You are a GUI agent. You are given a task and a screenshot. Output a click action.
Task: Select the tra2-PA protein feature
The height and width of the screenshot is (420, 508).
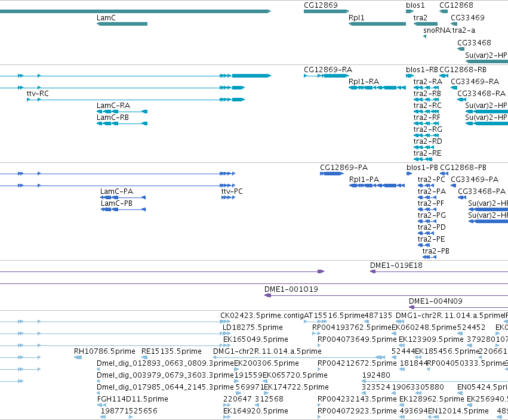[x=427, y=197]
